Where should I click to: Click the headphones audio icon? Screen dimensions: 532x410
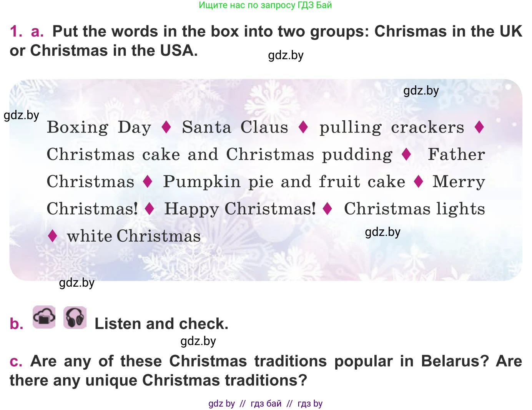(75, 317)
